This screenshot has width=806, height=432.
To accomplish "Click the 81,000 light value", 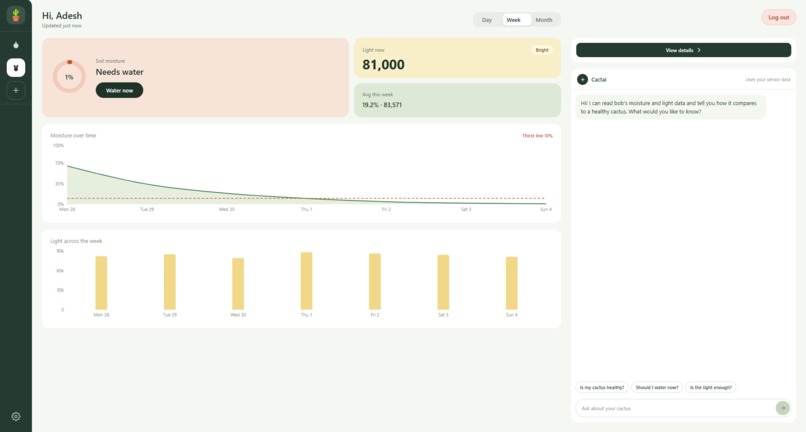I will [x=383, y=65].
